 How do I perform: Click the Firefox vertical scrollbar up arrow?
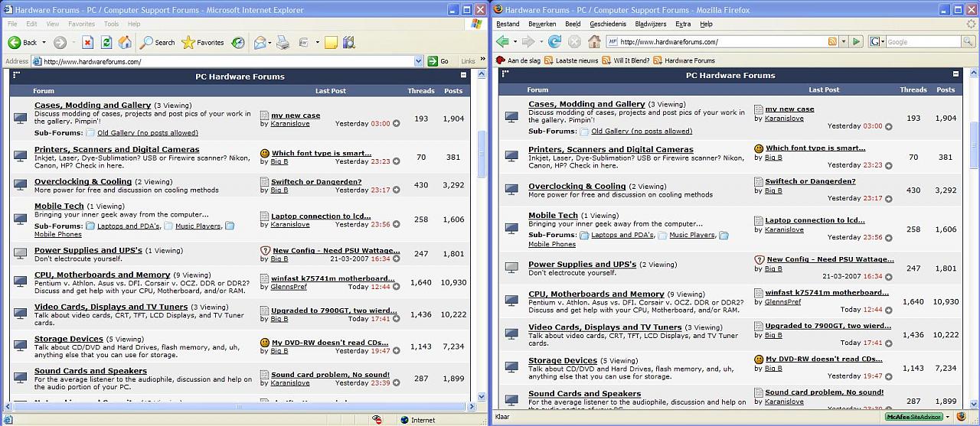(x=974, y=73)
